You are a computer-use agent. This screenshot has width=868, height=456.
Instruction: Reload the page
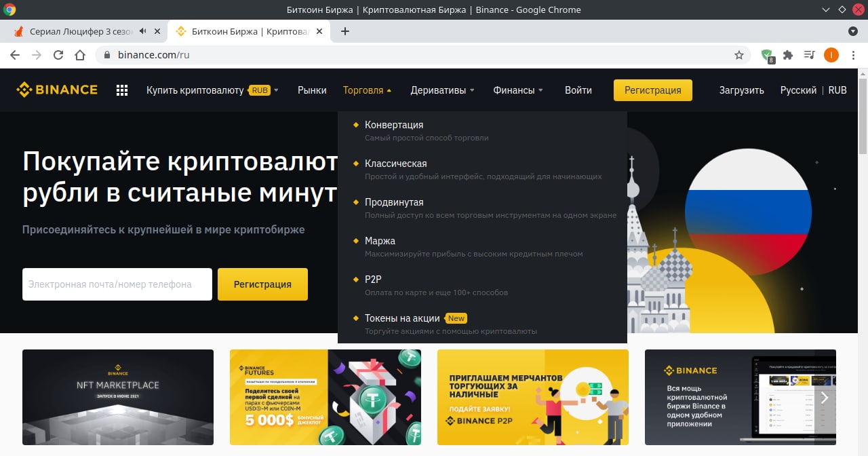pos(58,55)
